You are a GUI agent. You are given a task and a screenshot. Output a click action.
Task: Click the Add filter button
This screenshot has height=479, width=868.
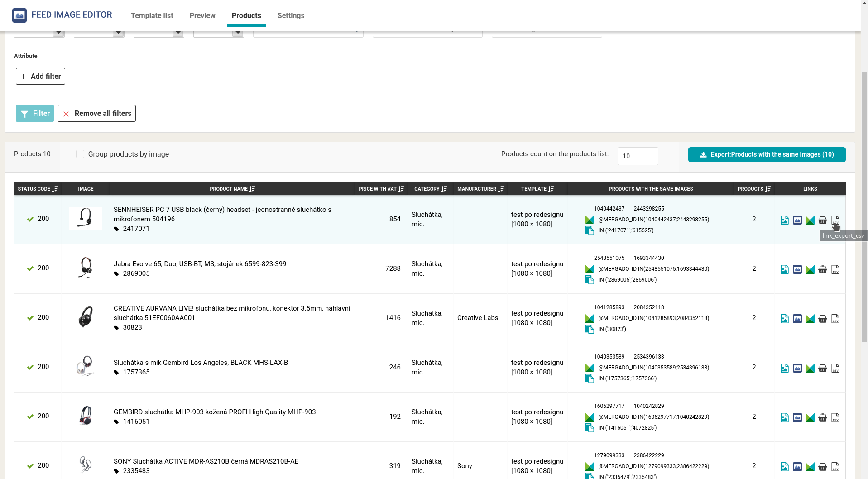tap(40, 76)
